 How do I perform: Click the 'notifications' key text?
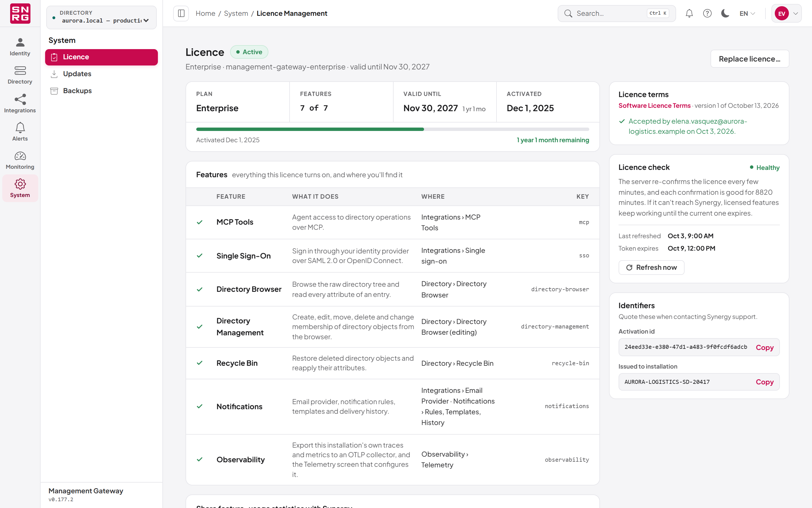567,406
